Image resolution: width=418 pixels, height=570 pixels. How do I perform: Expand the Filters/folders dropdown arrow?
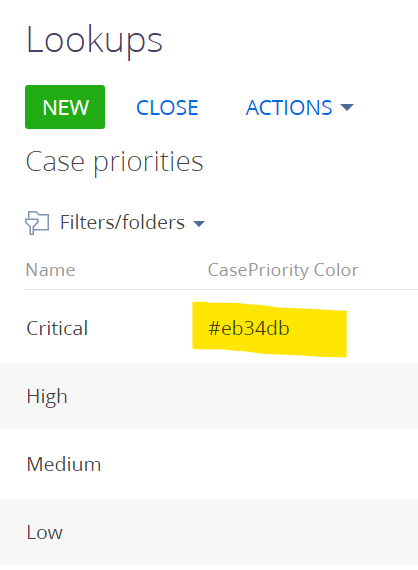tap(199, 223)
